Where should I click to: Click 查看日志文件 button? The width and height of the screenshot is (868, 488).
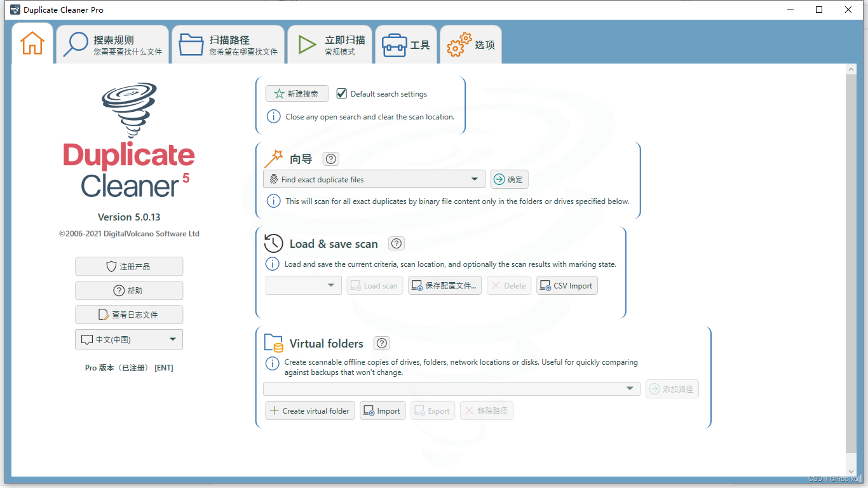(129, 315)
